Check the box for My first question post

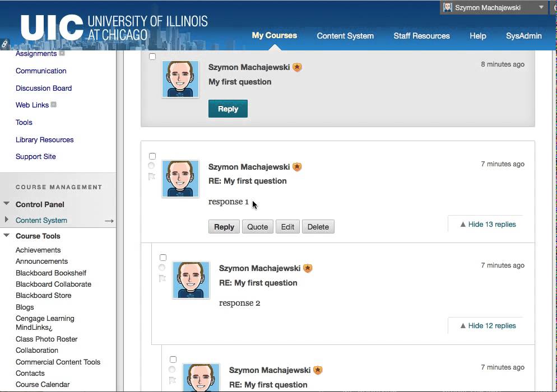pyautogui.click(x=152, y=57)
